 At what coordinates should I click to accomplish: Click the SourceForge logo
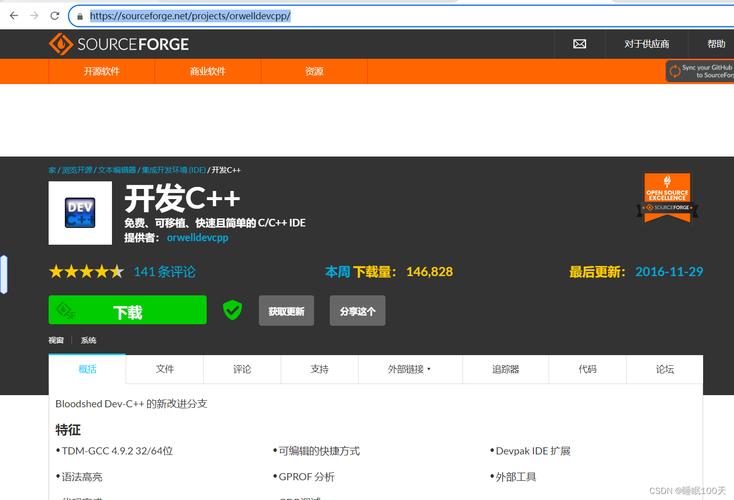pos(119,44)
